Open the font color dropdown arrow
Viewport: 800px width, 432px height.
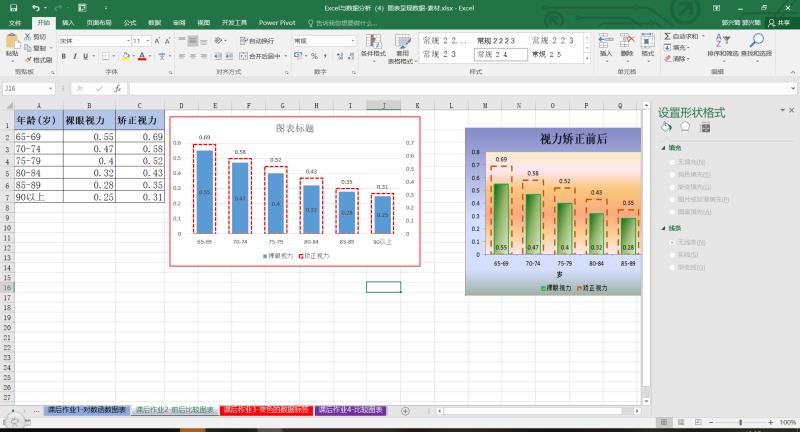click(150, 56)
